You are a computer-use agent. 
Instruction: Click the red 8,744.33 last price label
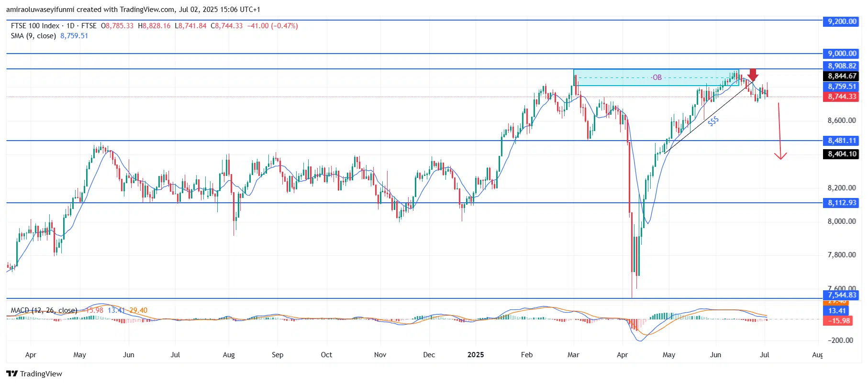(x=842, y=97)
